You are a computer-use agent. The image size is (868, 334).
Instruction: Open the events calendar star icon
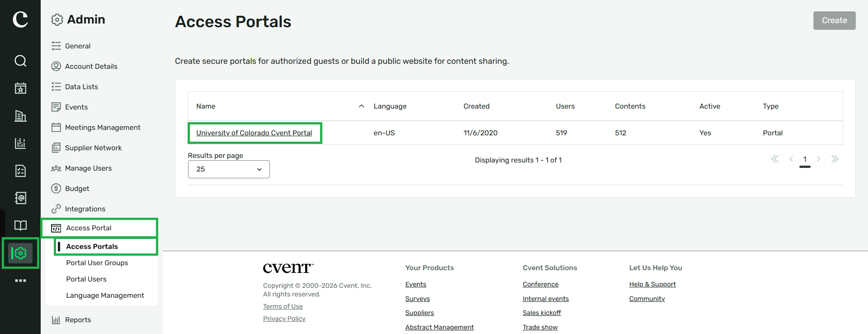(20, 88)
